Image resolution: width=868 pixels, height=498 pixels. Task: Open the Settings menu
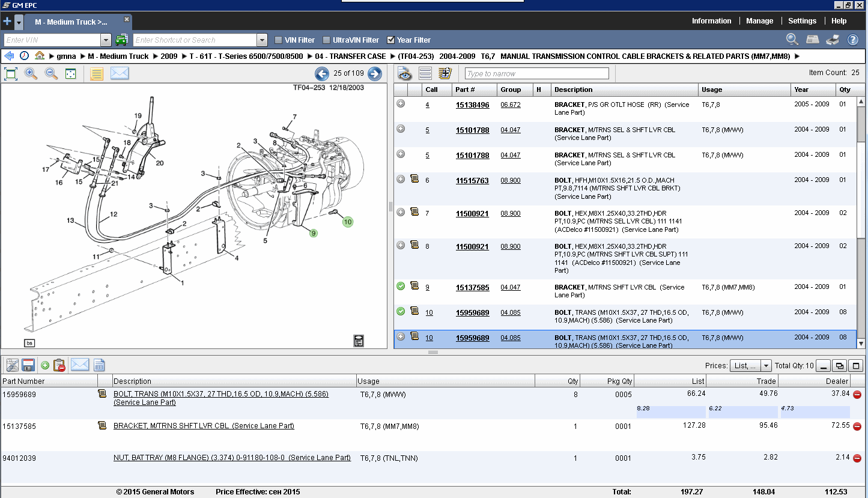coord(802,21)
